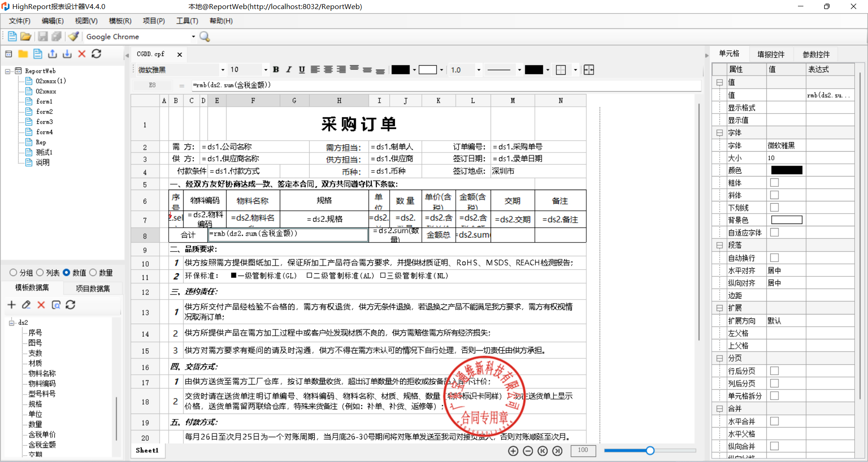Screen dimensions: 868x462
Task: Select form1 in project tree
Action: (x=44, y=101)
